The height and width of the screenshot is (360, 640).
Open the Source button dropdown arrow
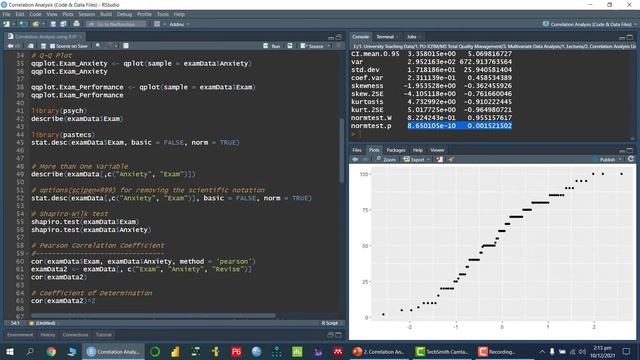[x=329, y=46]
